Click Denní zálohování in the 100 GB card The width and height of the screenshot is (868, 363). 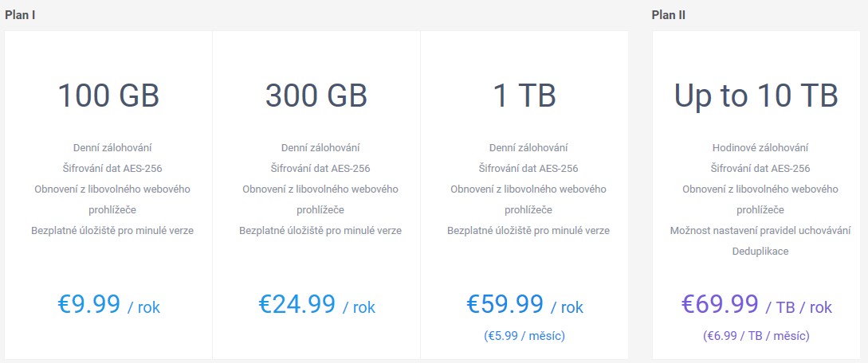coord(112,148)
